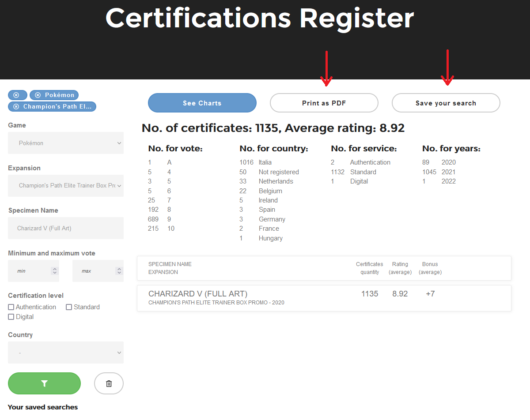This screenshot has height=420, width=530.
Task: Click the max vote spinner arrows
Action: [119, 271]
